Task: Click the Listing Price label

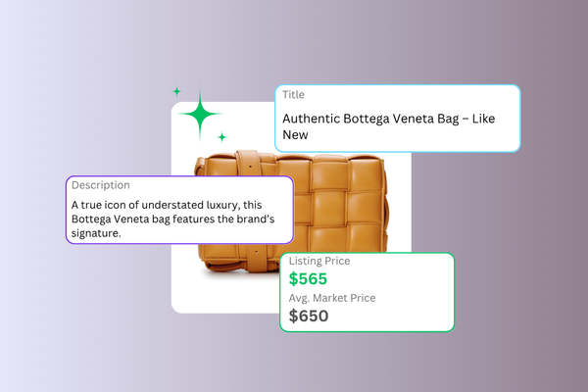Action: 319,261
